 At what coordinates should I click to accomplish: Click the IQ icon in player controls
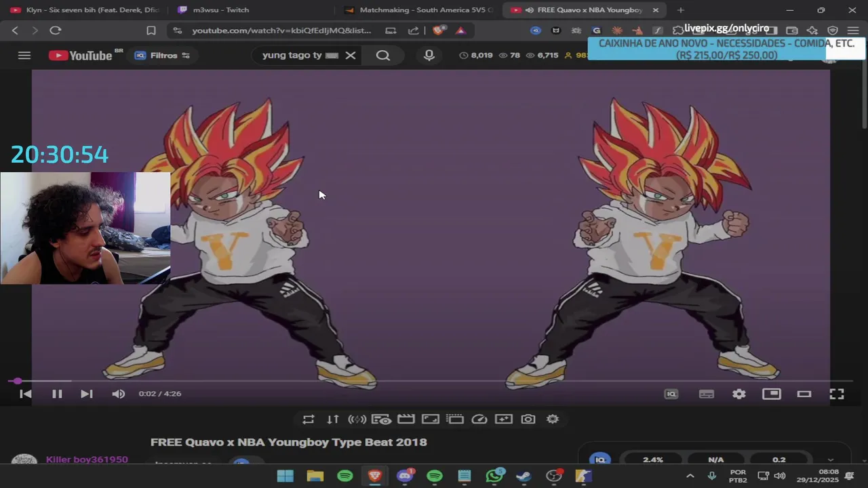(671, 394)
